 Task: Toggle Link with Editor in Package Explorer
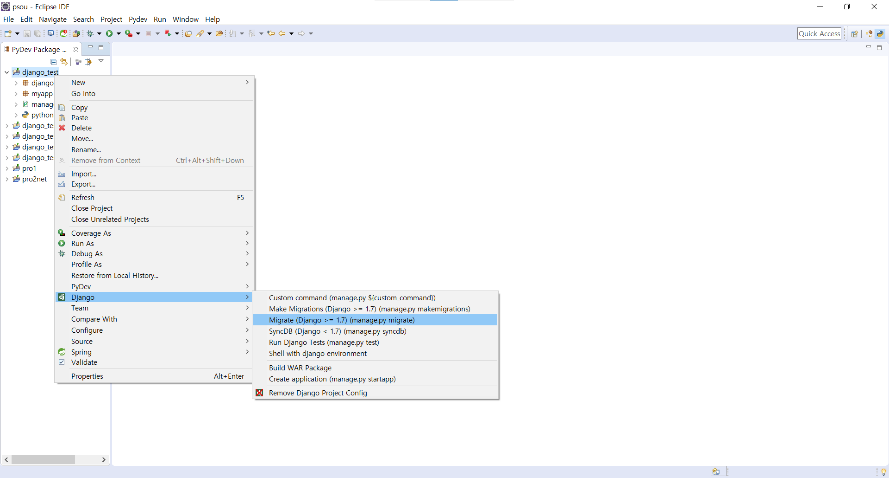click(64, 61)
